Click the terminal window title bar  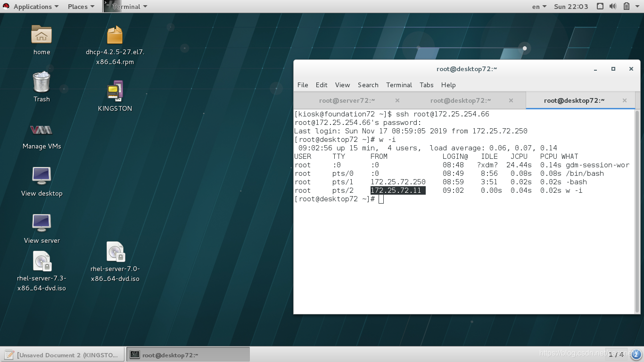pos(467,69)
